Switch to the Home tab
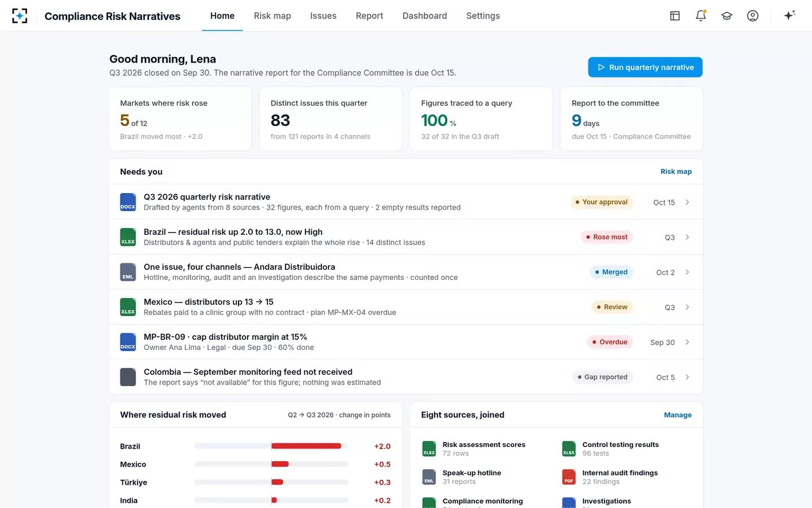The image size is (812, 508). coord(222,16)
